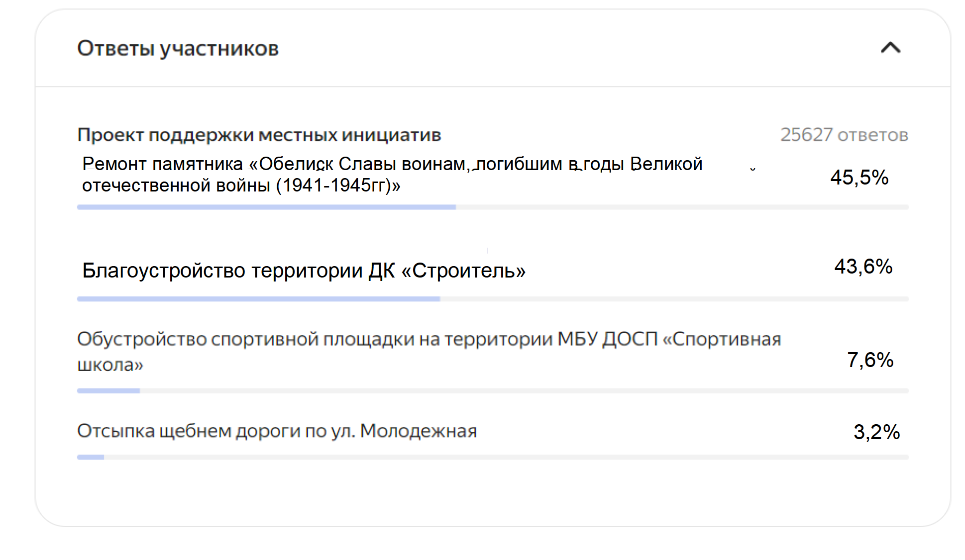965x560 pixels.
Task: Click the «25627 ответов» response count
Action: point(844,135)
